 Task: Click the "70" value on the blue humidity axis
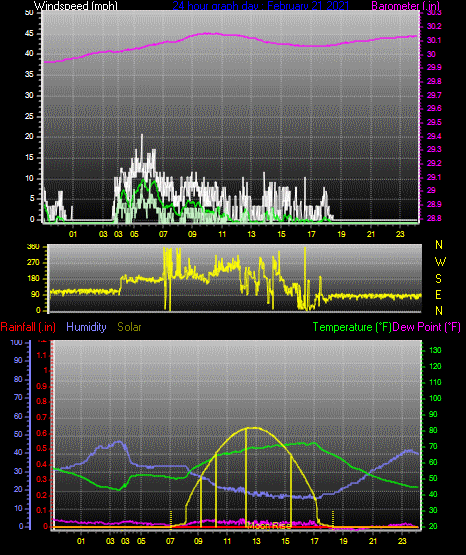[x=18, y=397]
